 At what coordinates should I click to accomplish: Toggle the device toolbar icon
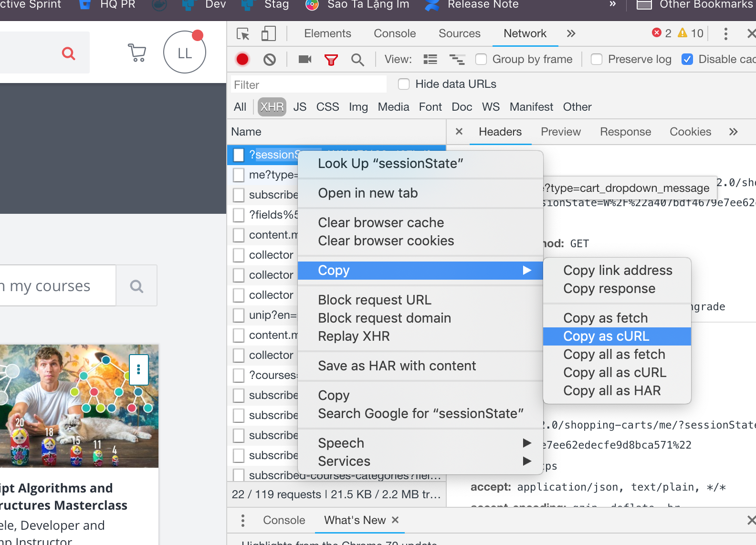pyautogui.click(x=269, y=33)
